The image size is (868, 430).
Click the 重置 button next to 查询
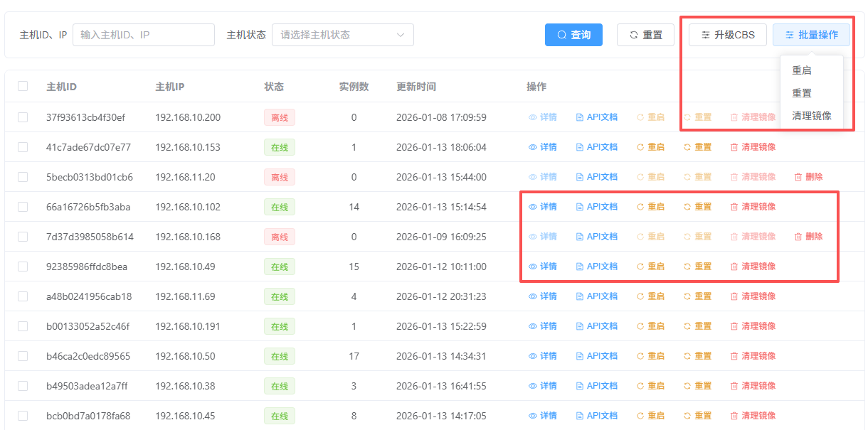click(x=645, y=35)
